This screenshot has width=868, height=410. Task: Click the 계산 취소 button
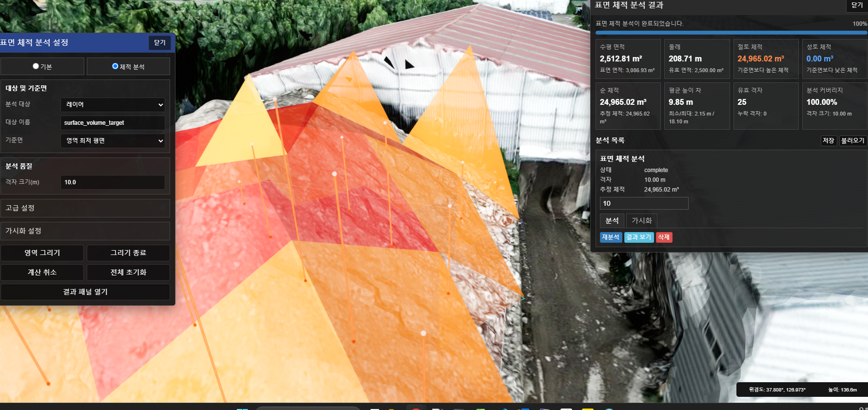[x=42, y=272]
